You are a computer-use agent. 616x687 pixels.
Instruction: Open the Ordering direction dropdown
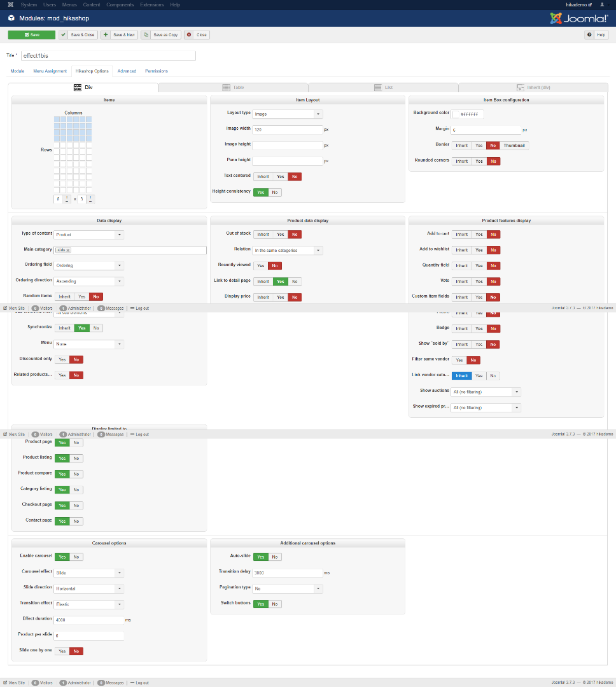(x=89, y=281)
